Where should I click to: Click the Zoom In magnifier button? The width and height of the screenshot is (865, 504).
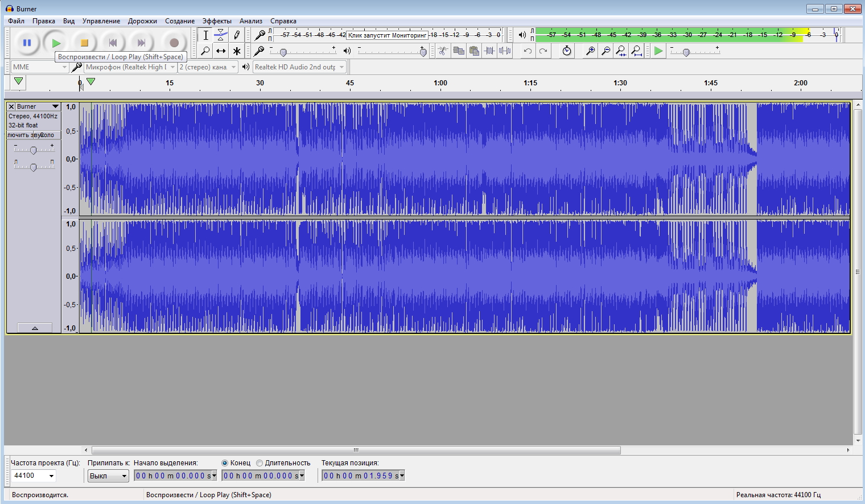(x=591, y=51)
